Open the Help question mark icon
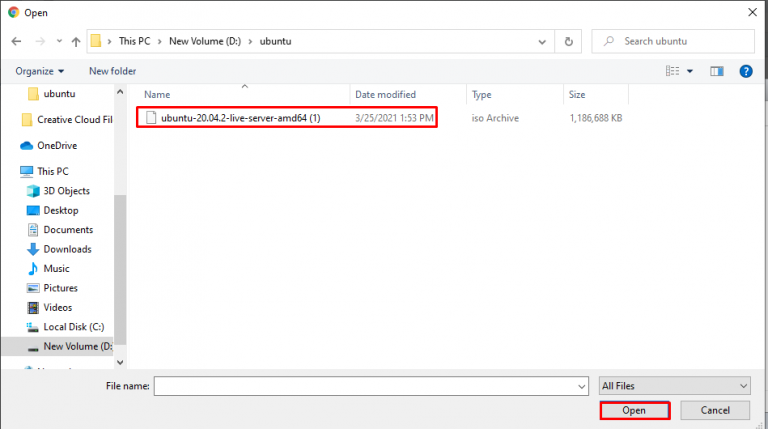Image resolution: width=768 pixels, height=429 pixels. pos(745,71)
